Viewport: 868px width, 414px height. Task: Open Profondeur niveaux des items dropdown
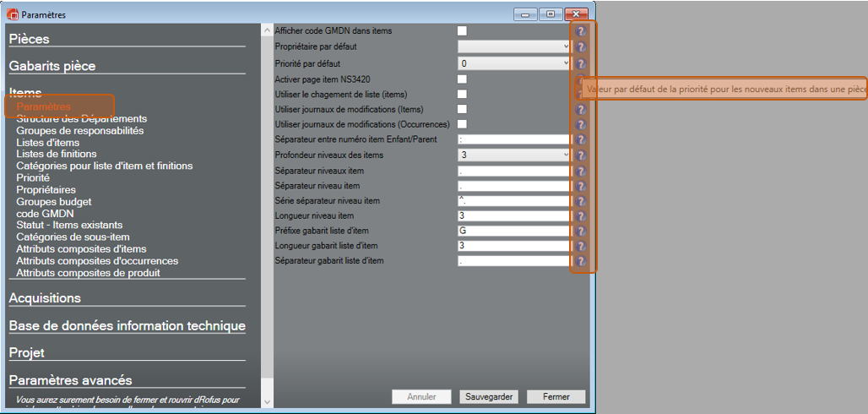pos(514,155)
